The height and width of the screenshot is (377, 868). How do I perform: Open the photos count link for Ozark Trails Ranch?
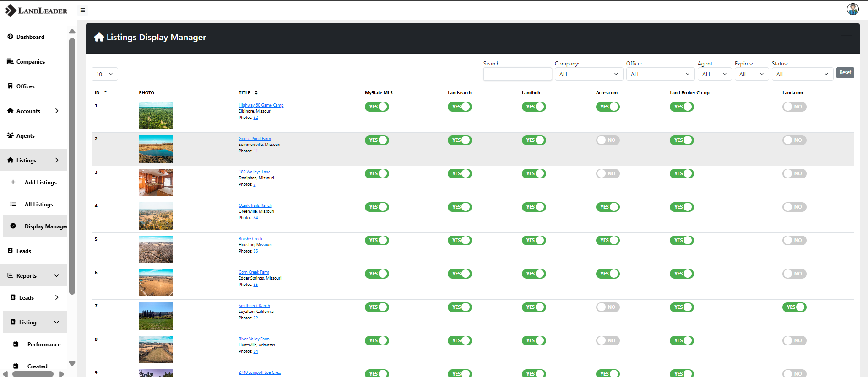(255, 218)
